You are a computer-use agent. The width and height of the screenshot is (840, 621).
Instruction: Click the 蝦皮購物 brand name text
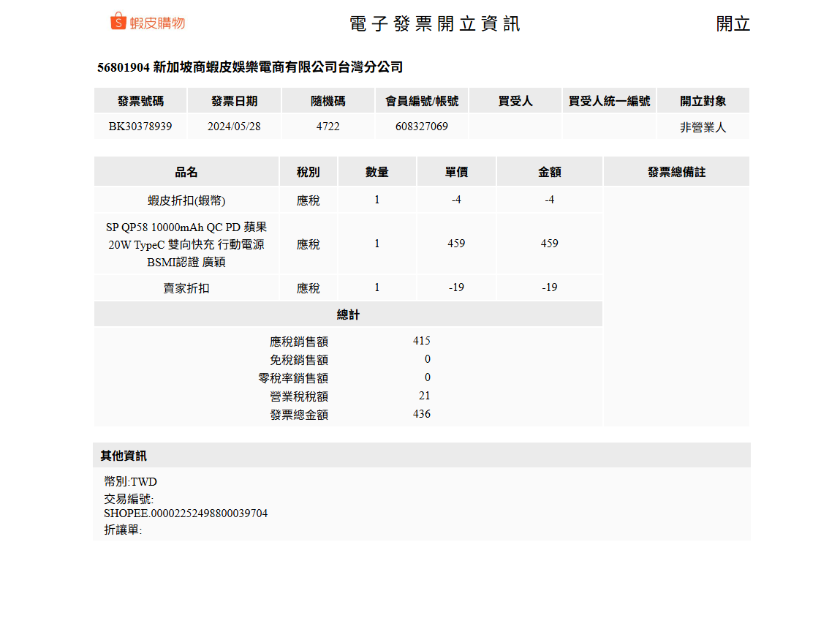(157, 23)
